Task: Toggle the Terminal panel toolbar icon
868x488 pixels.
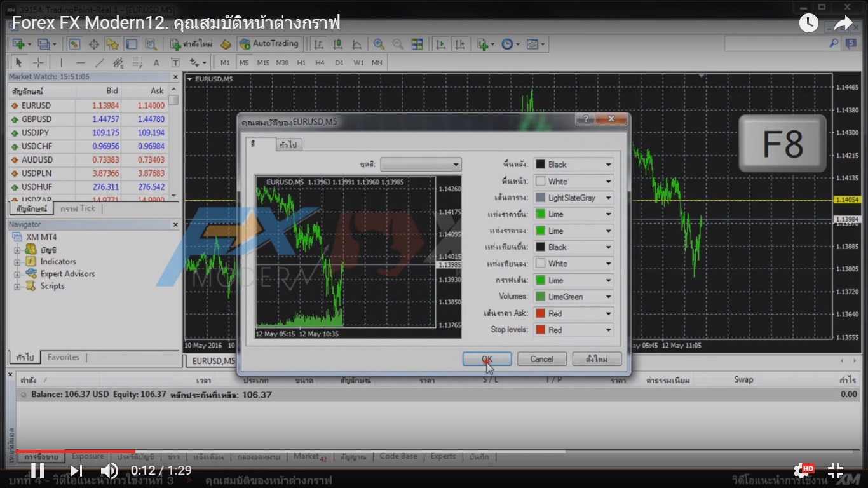Action: (132, 44)
